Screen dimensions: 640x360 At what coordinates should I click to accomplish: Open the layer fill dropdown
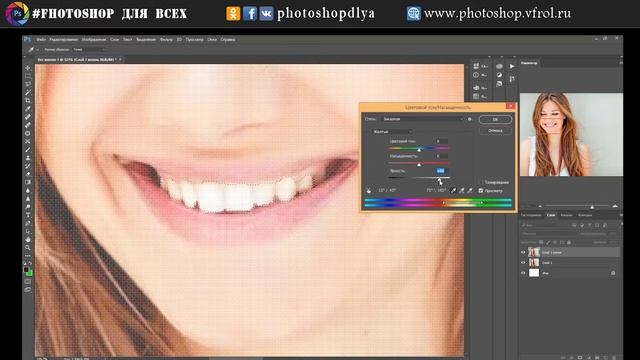613,242
